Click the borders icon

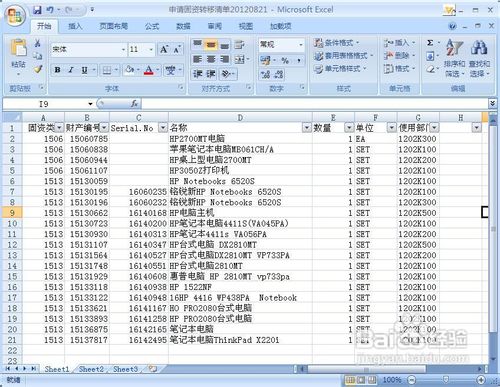(107, 70)
